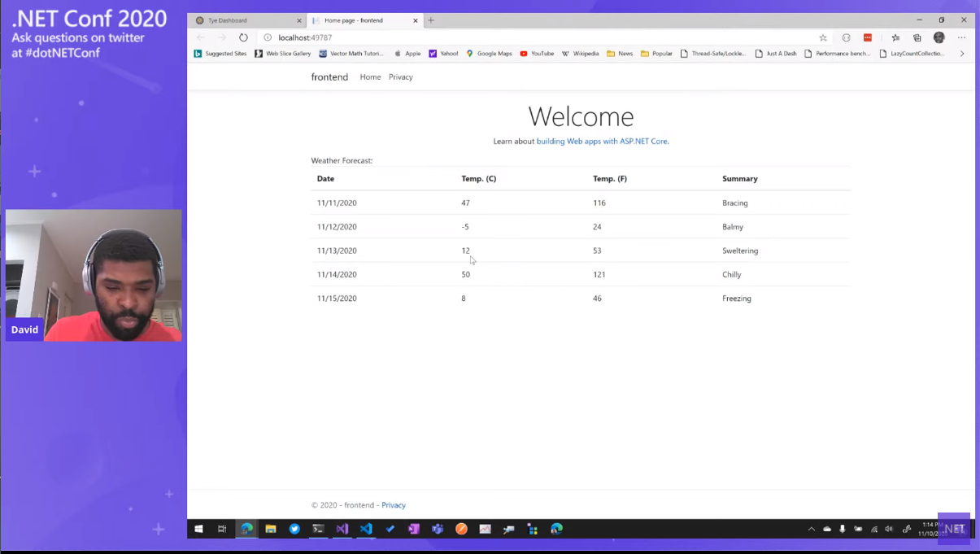This screenshot has height=554, width=980.
Task: Open Visual Studio from the taskbar
Action: click(342, 529)
